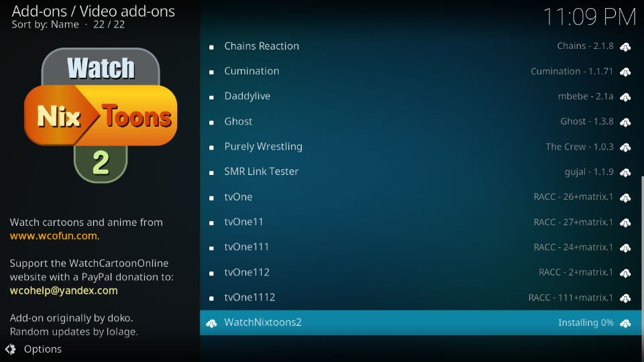
Task: Open the SMR Link Tester entry
Action: click(x=421, y=172)
